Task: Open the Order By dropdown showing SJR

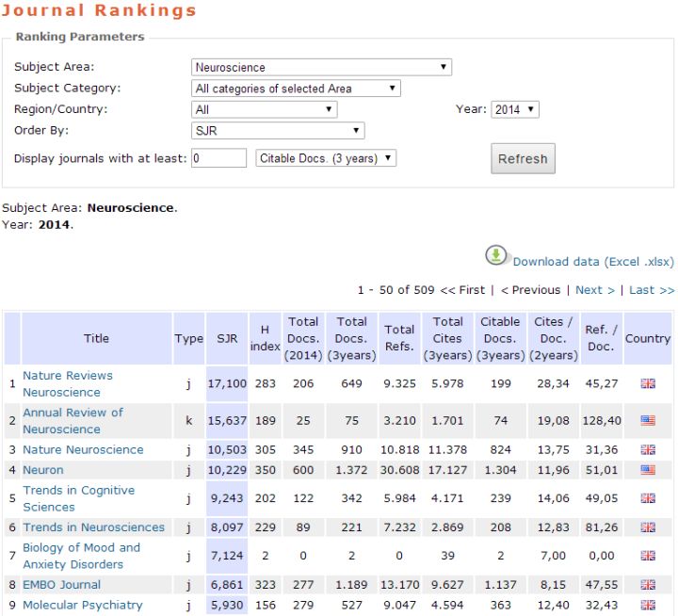Action: (x=278, y=131)
